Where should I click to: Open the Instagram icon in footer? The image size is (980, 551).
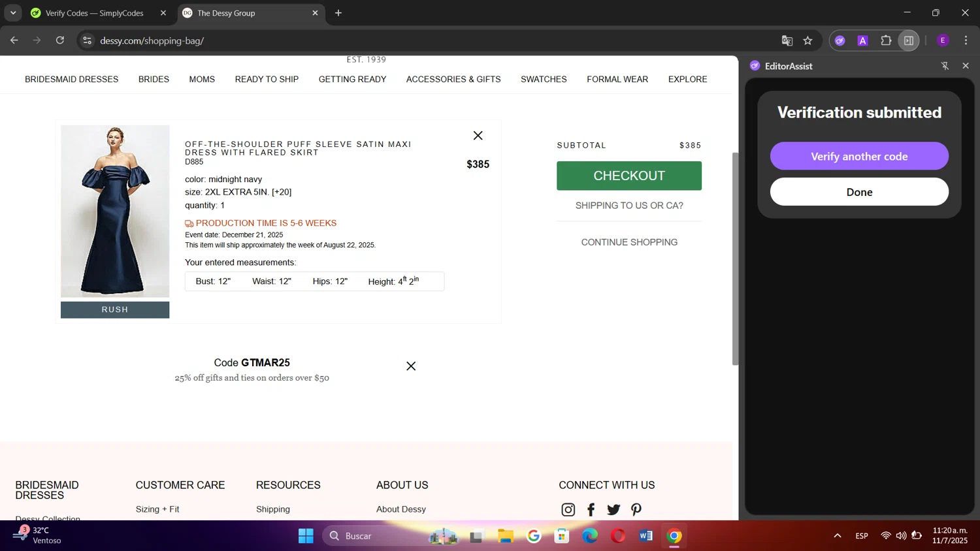[x=568, y=510]
